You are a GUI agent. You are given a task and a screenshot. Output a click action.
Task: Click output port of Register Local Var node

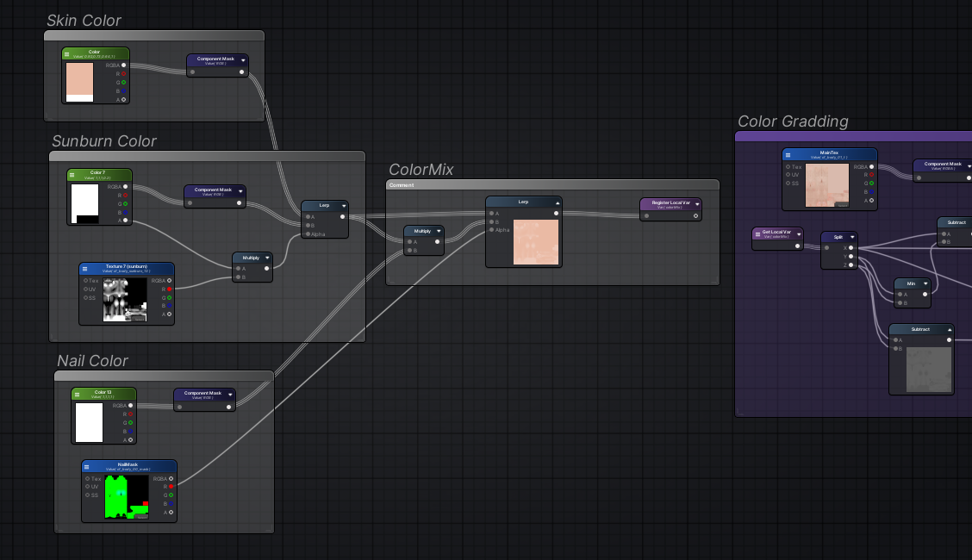[695, 216]
